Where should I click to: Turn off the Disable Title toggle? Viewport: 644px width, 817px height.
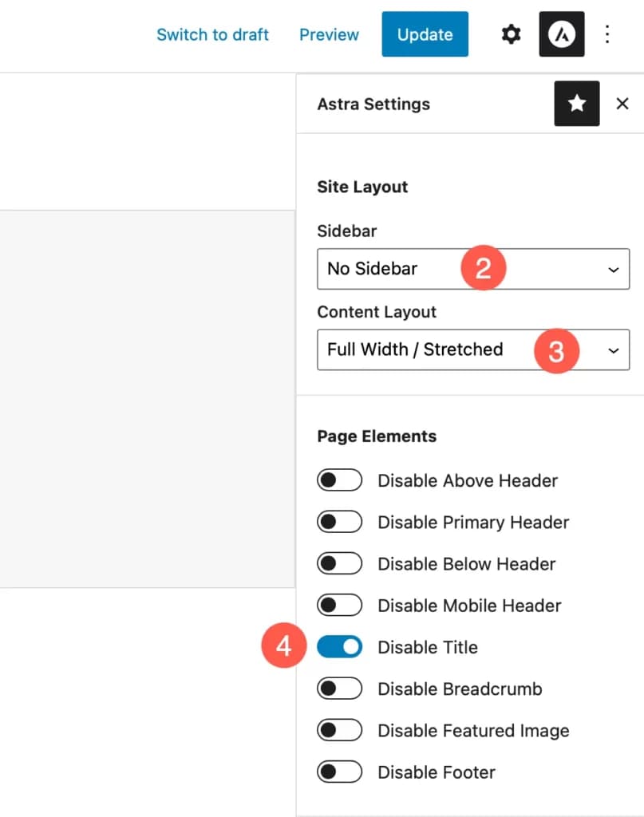[340, 647]
